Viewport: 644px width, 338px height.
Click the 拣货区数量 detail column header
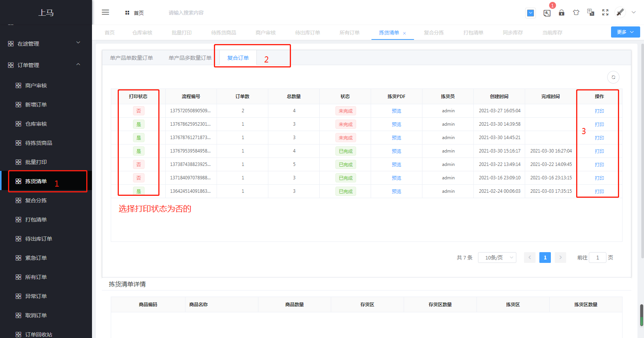coord(586,305)
